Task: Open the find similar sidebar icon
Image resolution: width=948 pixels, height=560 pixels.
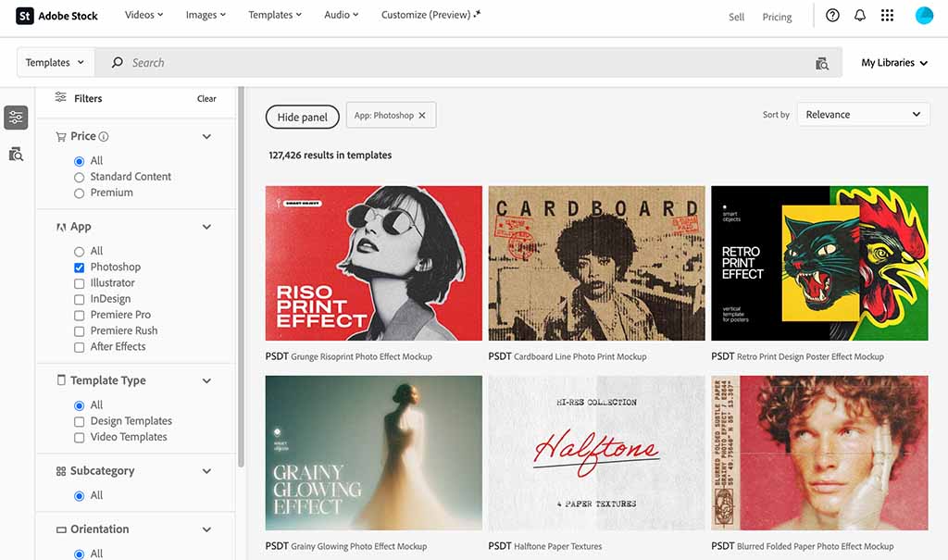Action: (x=16, y=154)
